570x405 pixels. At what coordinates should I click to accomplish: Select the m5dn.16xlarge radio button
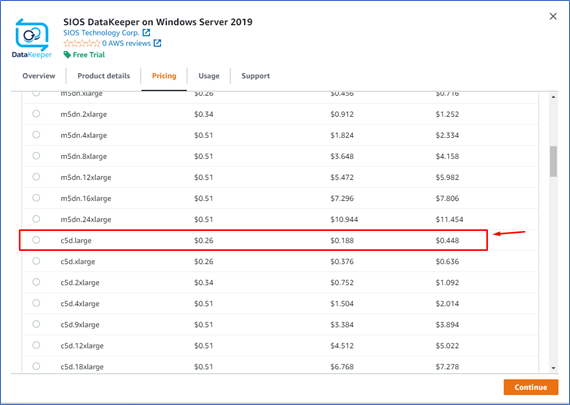[x=36, y=198]
